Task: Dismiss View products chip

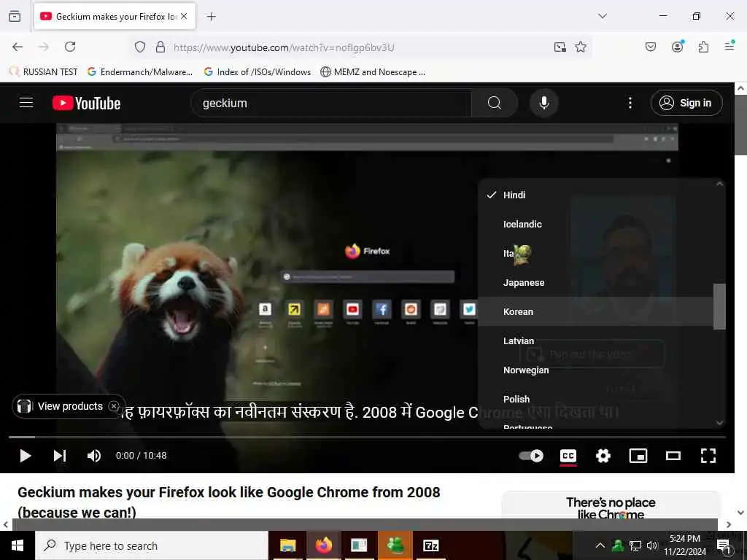Action: coord(114,405)
